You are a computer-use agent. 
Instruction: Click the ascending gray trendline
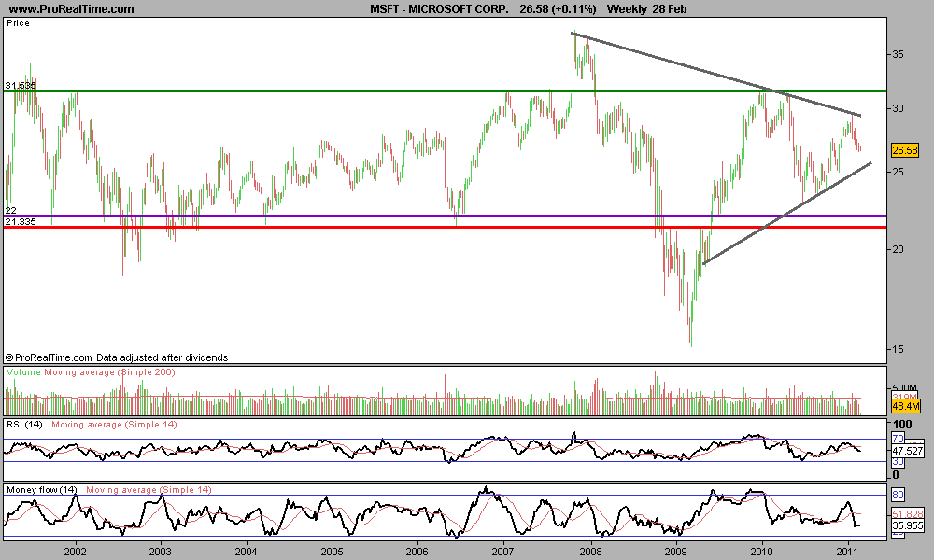click(787, 213)
